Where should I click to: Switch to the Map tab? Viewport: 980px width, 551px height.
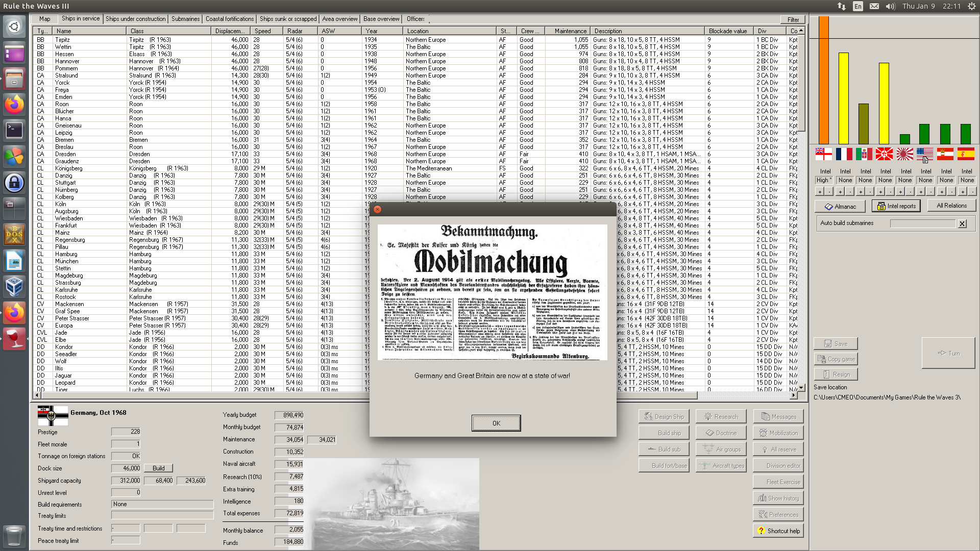click(x=45, y=19)
